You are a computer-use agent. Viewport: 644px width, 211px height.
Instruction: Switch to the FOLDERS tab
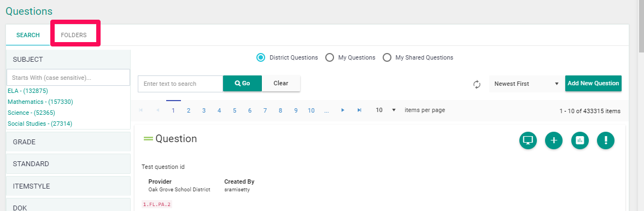74,36
